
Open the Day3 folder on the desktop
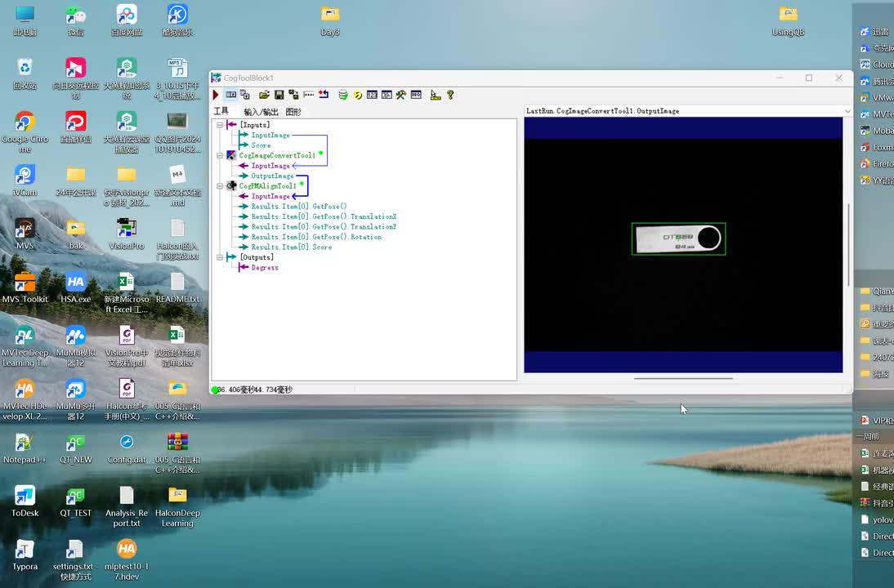tap(330, 21)
